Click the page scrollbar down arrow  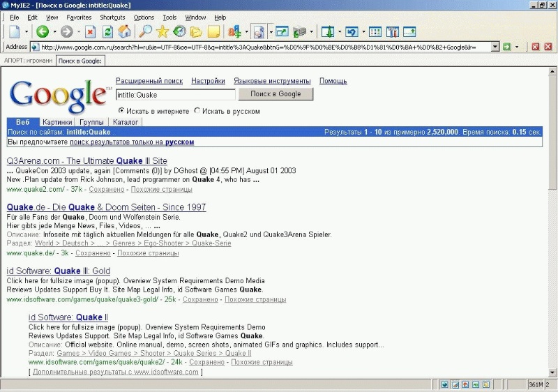point(552,372)
